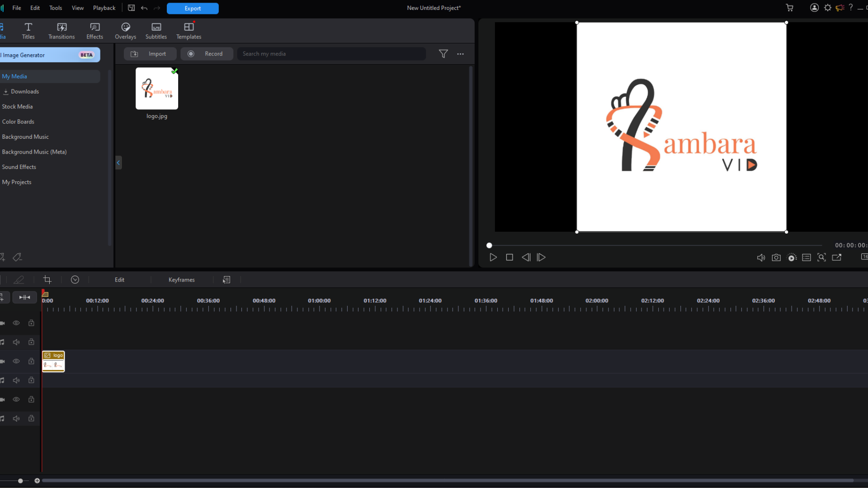
Task: Click the Keyframes button
Action: click(182, 280)
